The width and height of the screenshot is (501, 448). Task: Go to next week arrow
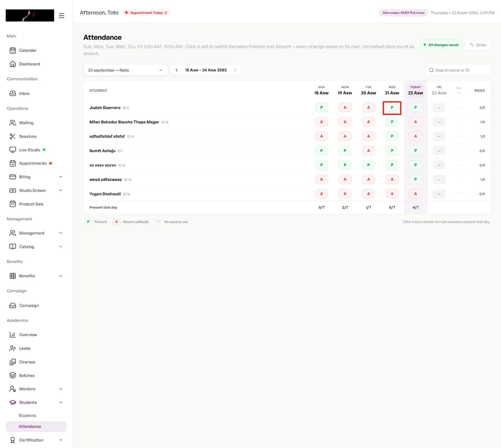(x=236, y=70)
